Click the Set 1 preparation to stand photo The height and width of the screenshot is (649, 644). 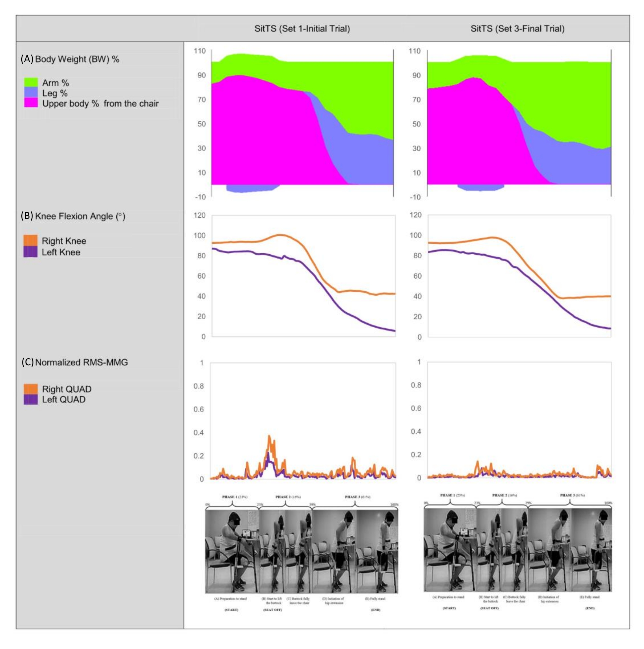231,551
